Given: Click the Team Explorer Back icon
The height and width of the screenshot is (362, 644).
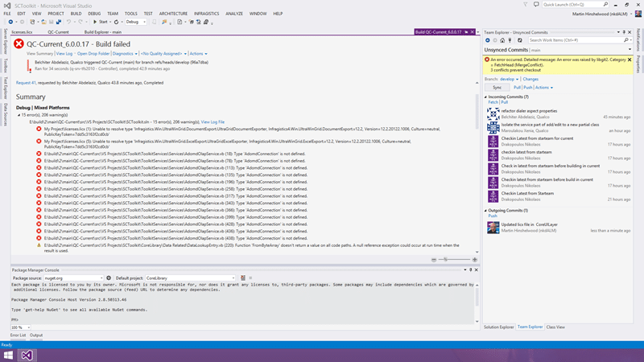Looking at the screenshot, I should 488,40.
